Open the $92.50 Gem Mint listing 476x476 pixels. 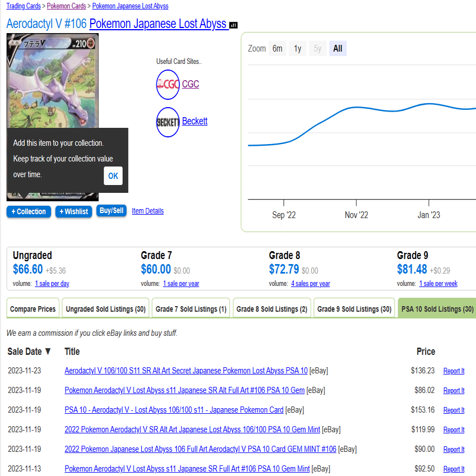coord(187,469)
